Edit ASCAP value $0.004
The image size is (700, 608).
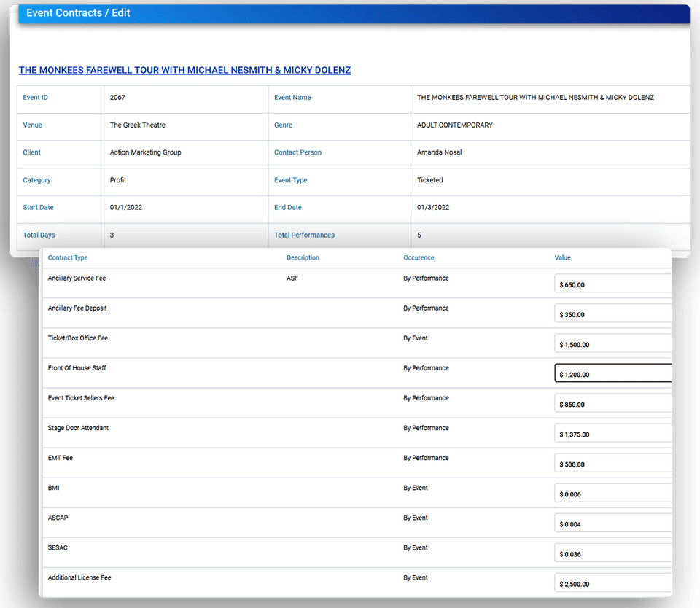(613, 523)
